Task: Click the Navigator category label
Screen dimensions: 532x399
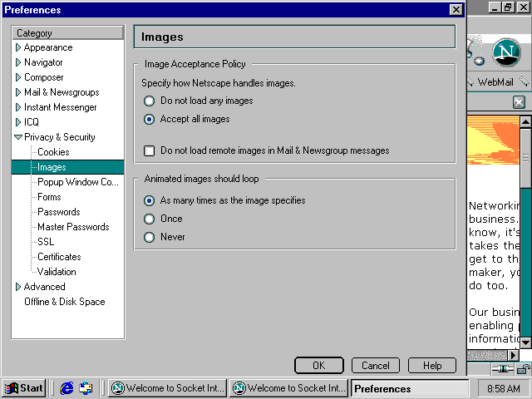Action: 43,62
